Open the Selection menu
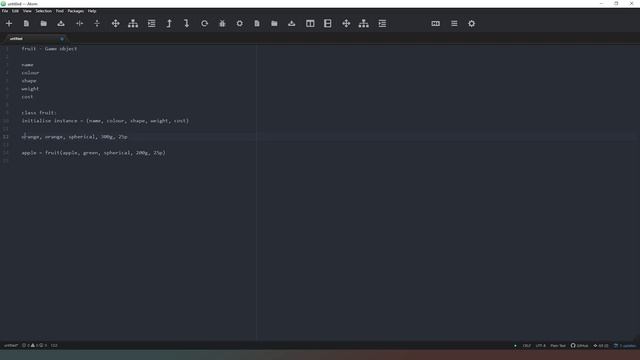This screenshot has width=640, height=360. click(x=43, y=11)
